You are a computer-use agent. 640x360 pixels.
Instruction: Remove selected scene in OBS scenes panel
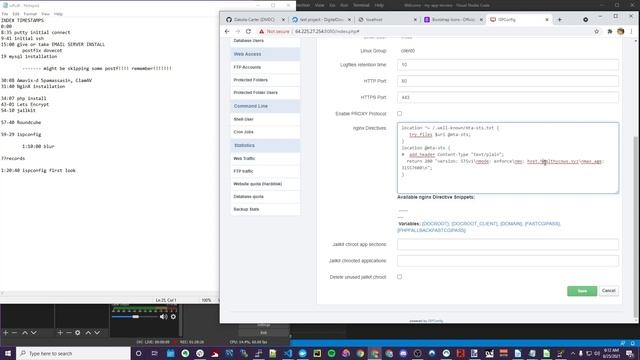(14, 333)
